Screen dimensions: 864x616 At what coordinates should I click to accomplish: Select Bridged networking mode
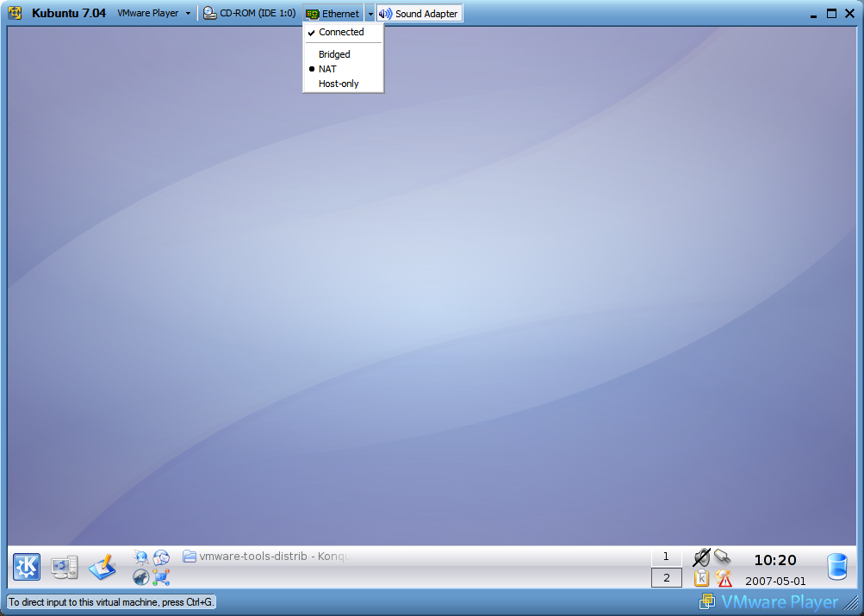tap(343, 54)
